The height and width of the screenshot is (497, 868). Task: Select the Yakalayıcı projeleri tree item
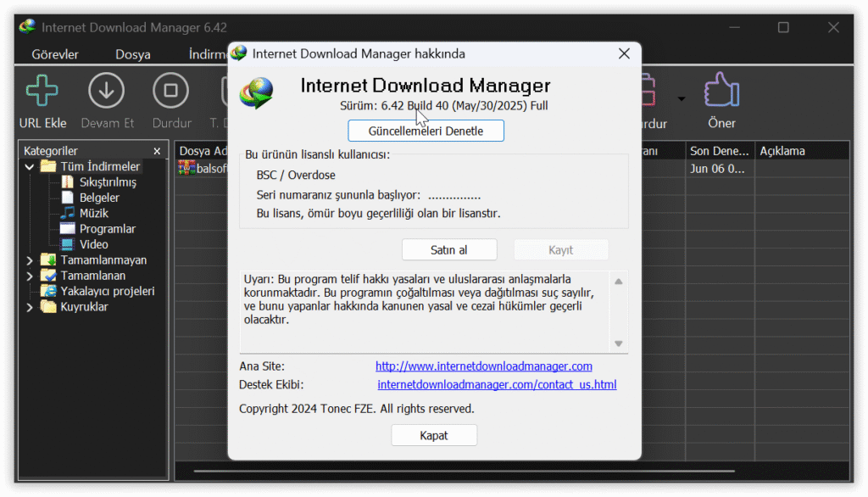point(108,291)
